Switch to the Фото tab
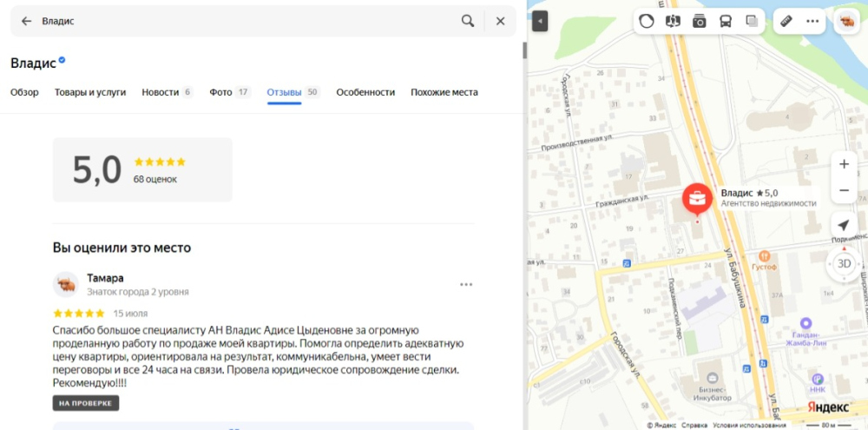Image resolution: width=868 pixels, height=430 pixels. 230,93
